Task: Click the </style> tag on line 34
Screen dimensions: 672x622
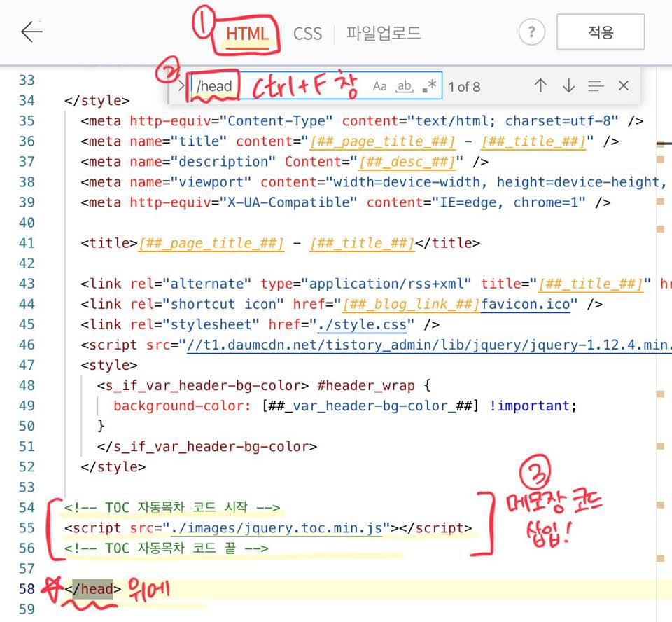Action: pyautogui.click(x=97, y=100)
